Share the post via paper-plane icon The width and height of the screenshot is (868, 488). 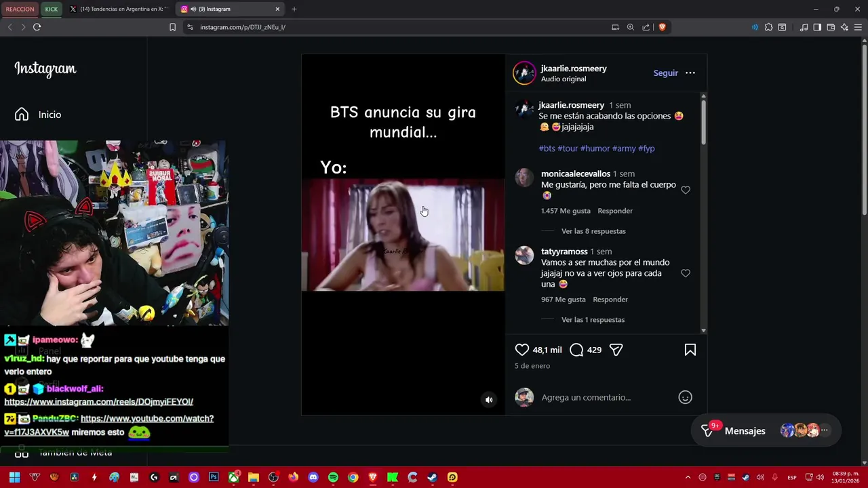[x=616, y=350]
